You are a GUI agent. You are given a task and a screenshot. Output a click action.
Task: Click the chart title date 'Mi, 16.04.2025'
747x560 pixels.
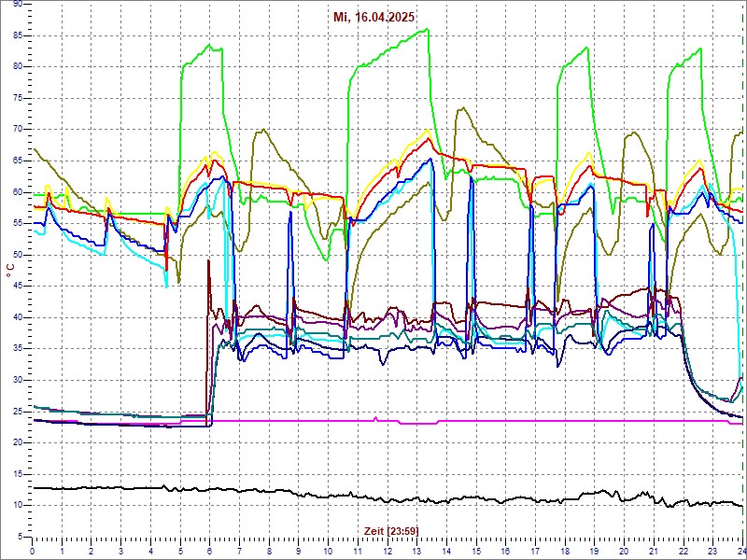[x=374, y=17]
